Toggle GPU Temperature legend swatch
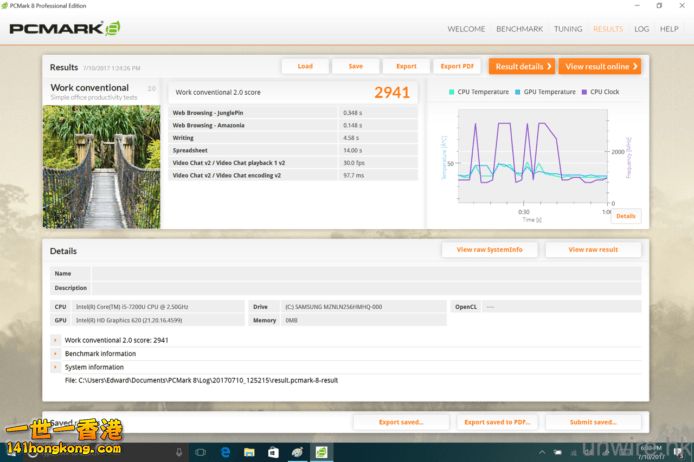Screen dimensions: 694x462 pos(518,92)
